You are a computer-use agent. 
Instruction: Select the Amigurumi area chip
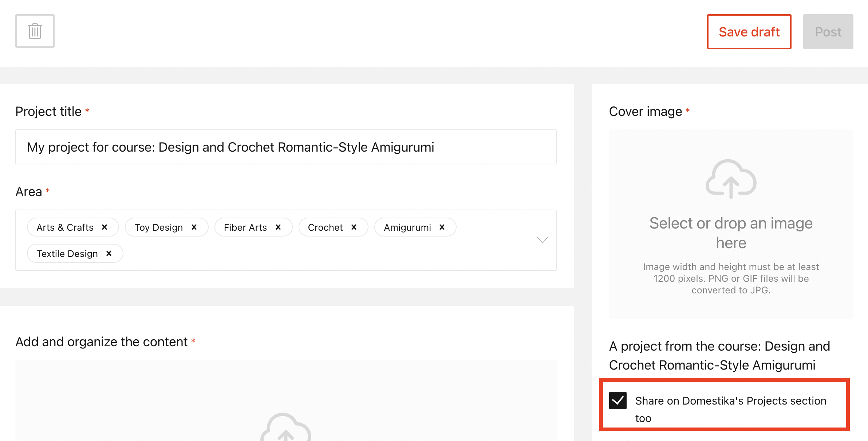pyautogui.click(x=407, y=227)
